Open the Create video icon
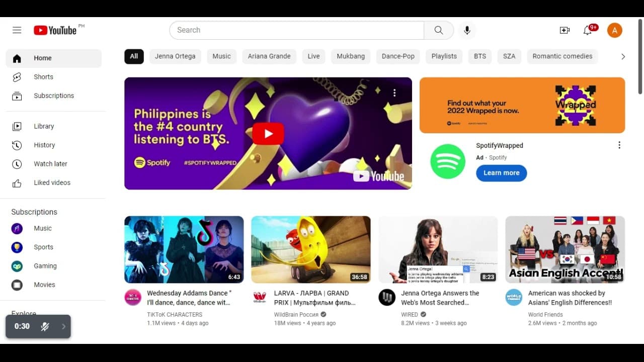Viewport: 644px width, 362px height. pos(565,30)
